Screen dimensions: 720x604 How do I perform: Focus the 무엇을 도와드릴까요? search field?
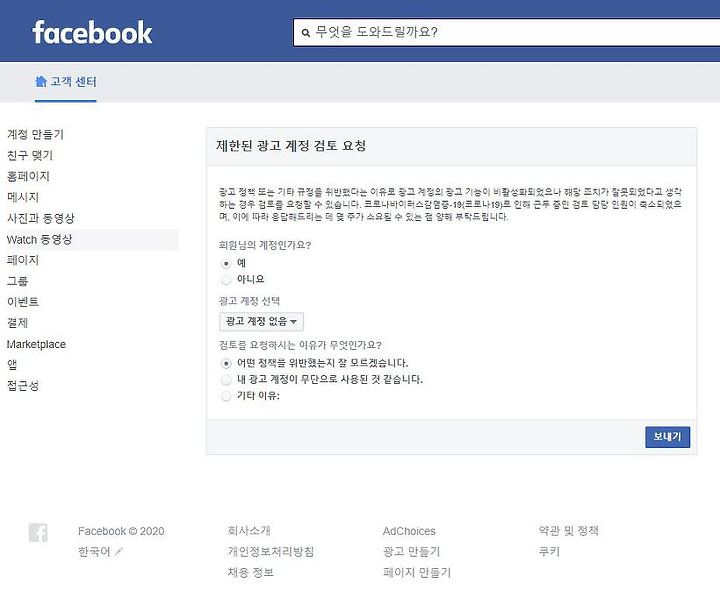pyautogui.click(x=506, y=32)
